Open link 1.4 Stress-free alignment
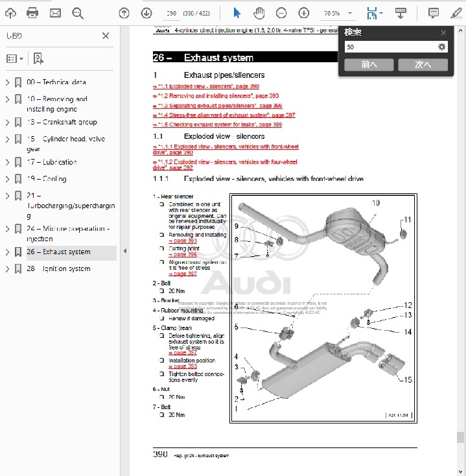This screenshot has height=476, width=466. tap(224, 115)
